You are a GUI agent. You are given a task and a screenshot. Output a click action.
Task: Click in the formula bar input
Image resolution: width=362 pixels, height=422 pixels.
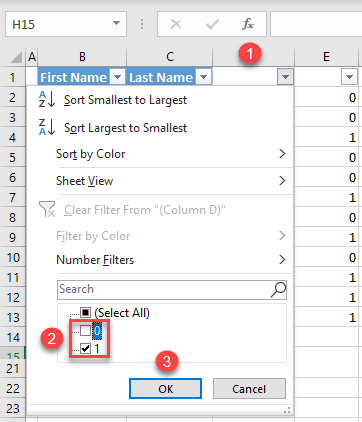pyautogui.click(x=316, y=24)
